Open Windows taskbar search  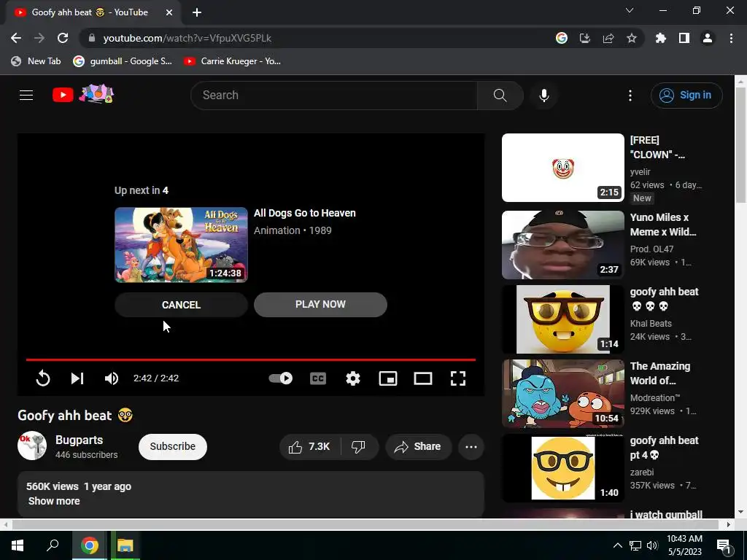53,545
